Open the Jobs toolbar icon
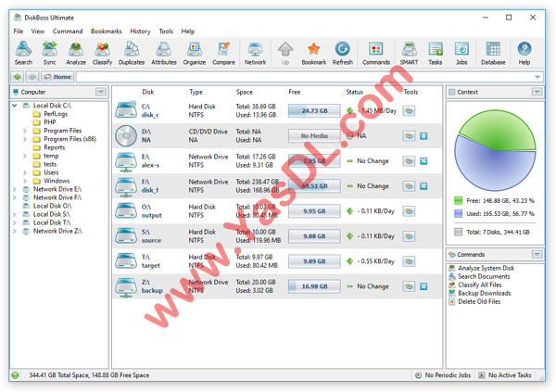 point(461,53)
